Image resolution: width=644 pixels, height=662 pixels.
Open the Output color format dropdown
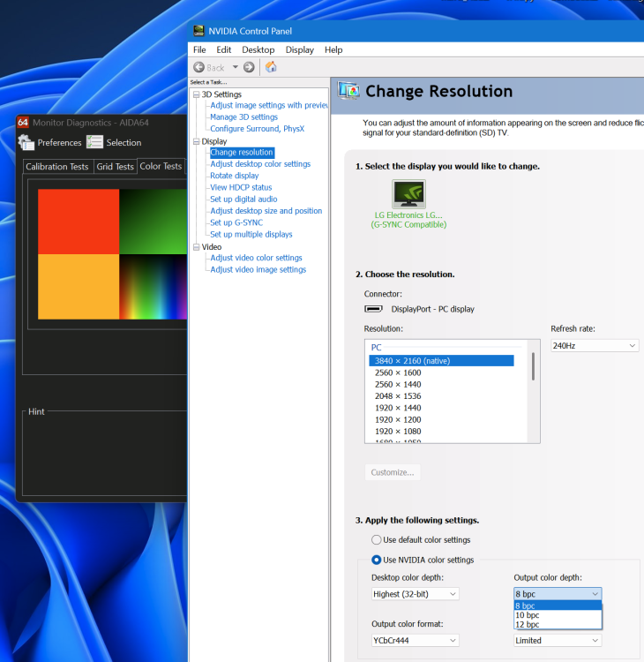pos(415,640)
